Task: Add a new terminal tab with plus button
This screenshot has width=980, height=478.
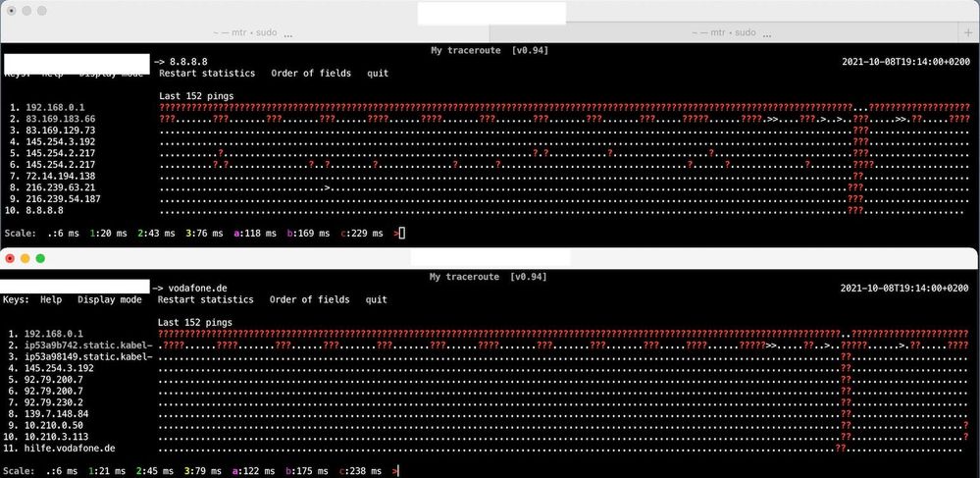Action: [969, 32]
